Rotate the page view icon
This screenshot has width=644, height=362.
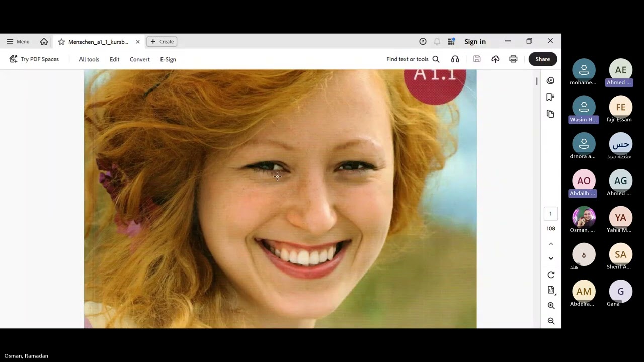(x=551, y=275)
